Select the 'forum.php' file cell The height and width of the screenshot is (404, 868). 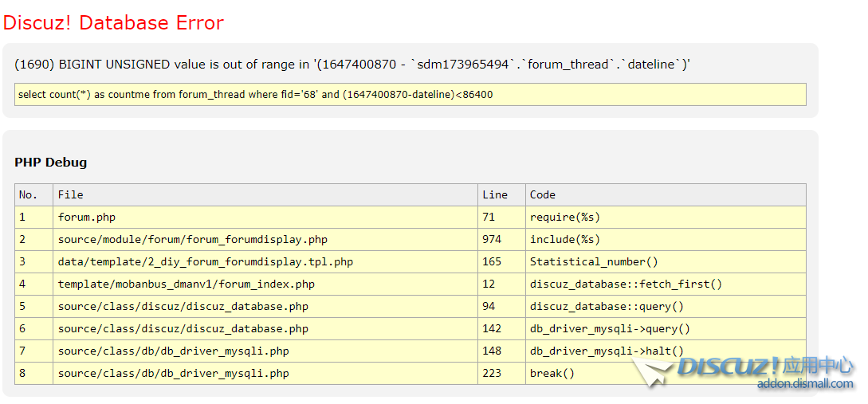coord(265,217)
